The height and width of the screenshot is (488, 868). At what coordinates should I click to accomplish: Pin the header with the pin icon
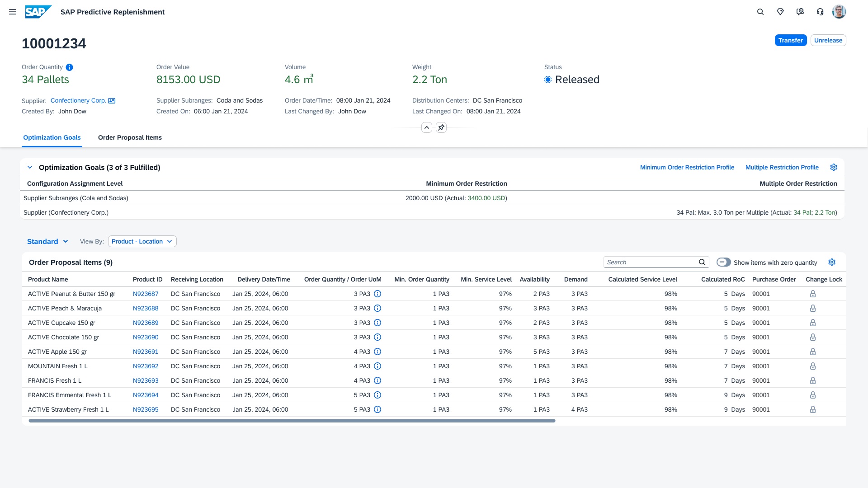441,127
